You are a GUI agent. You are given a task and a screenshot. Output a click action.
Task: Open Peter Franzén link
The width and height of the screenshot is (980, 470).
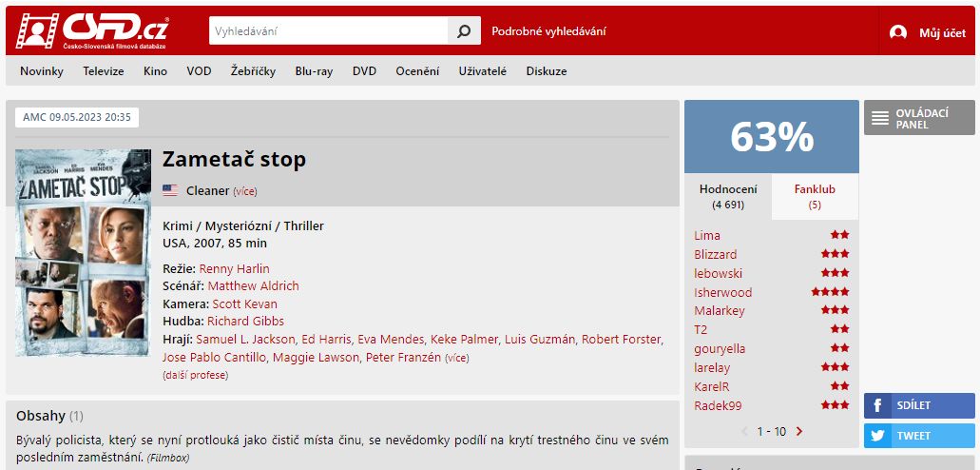[x=403, y=358]
